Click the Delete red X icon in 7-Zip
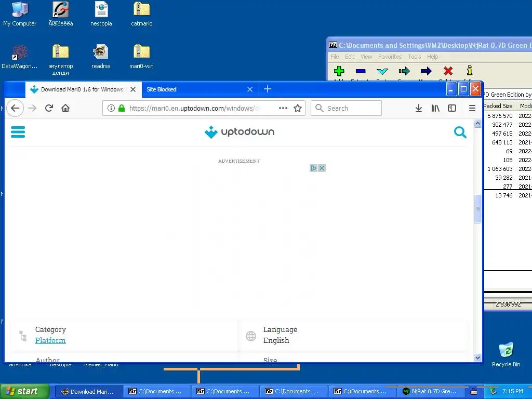This screenshot has height=399, width=532. (448, 71)
